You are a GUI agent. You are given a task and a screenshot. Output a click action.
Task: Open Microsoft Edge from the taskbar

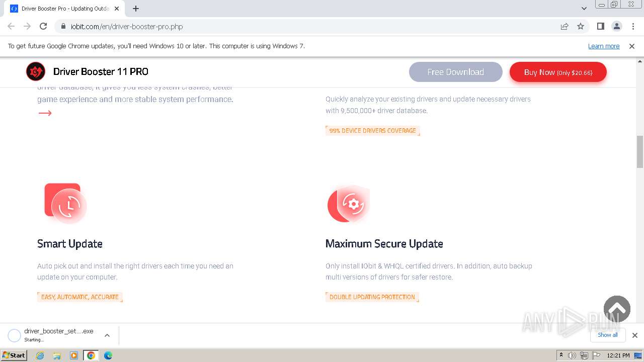(x=108, y=355)
